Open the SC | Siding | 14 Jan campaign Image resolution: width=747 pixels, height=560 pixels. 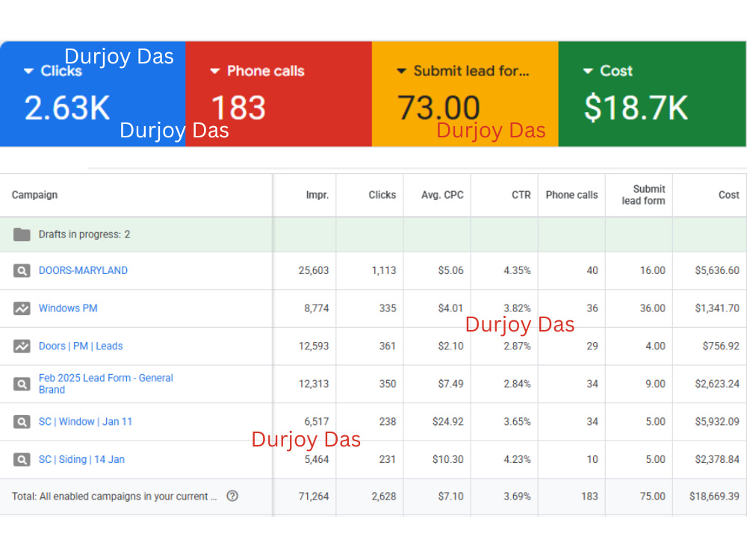(x=81, y=459)
